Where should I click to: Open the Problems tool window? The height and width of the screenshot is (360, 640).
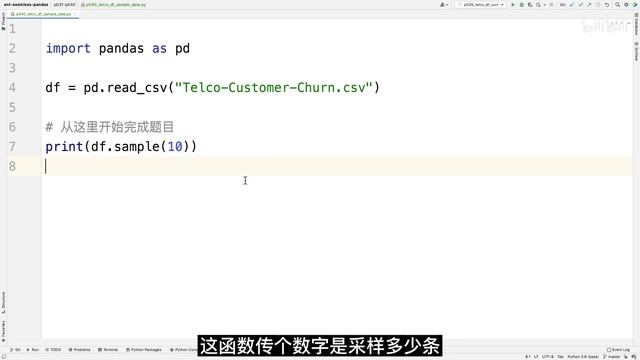(x=80, y=350)
